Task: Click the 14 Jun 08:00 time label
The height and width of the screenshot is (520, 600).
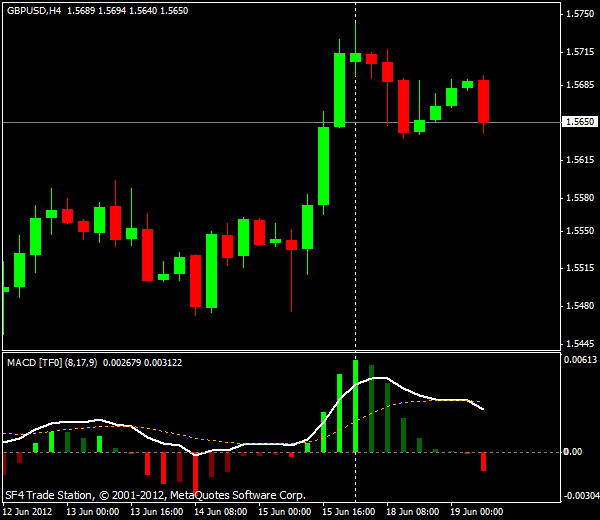Action: pos(220,512)
